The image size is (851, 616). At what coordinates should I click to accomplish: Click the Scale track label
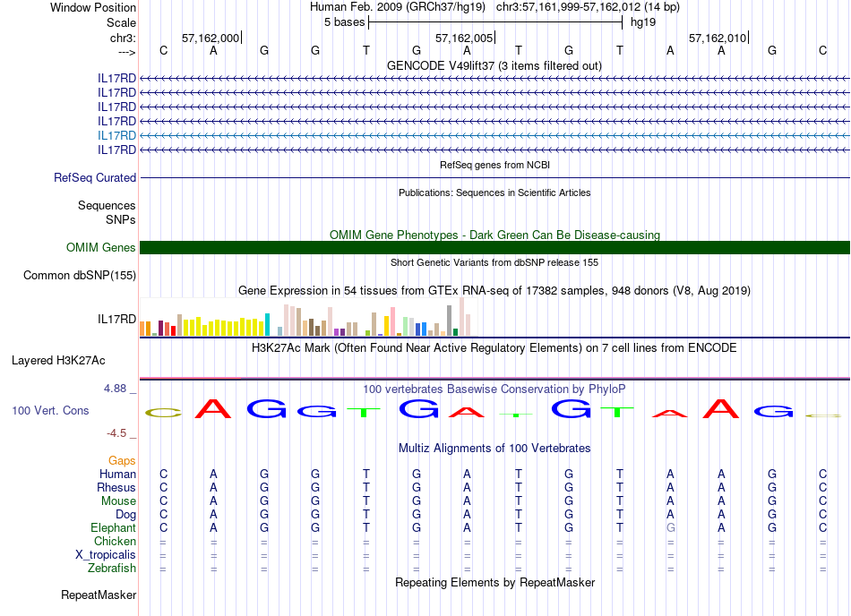pyautogui.click(x=121, y=22)
